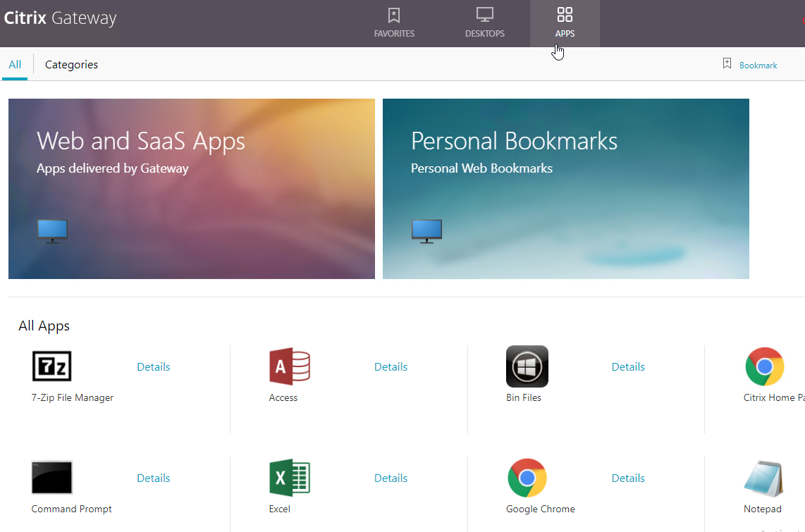This screenshot has width=805, height=532.
Task: Open the Personal Bookmarks tile
Action: point(566,189)
